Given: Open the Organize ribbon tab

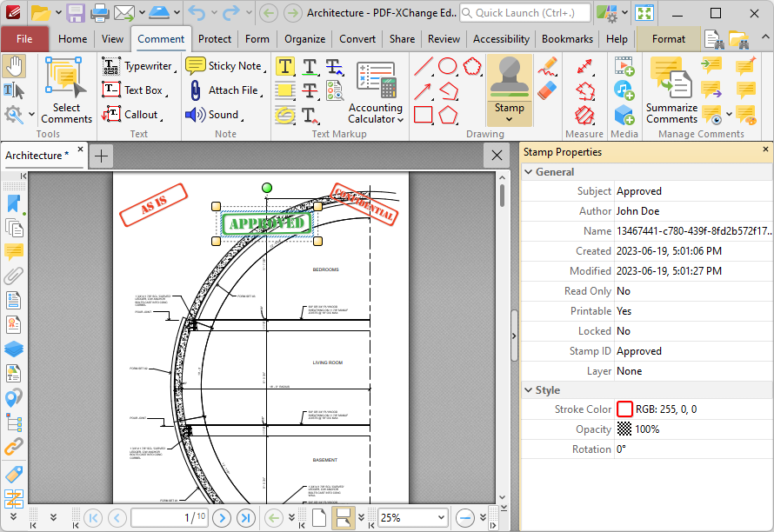Looking at the screenshot, I should [x=305, y=39].
